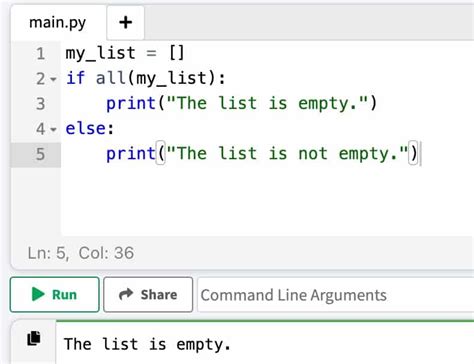Select line number 5 in the gutter

[x=41, y=154]
